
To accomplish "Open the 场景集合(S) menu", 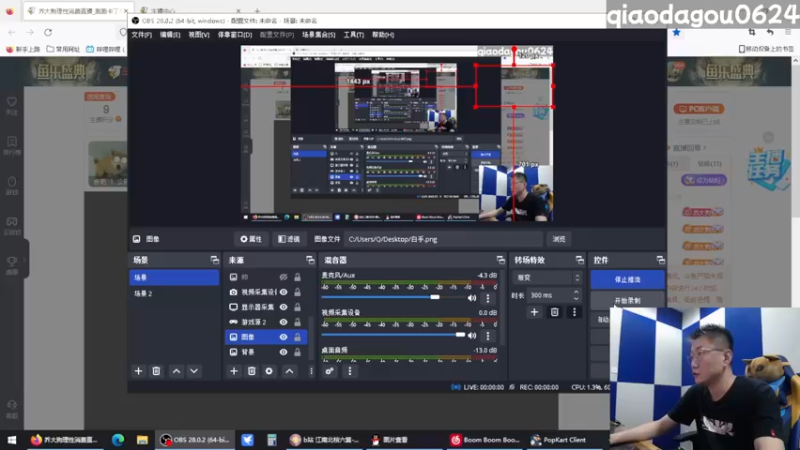I will pyautogui.click(x=318, y=35).
